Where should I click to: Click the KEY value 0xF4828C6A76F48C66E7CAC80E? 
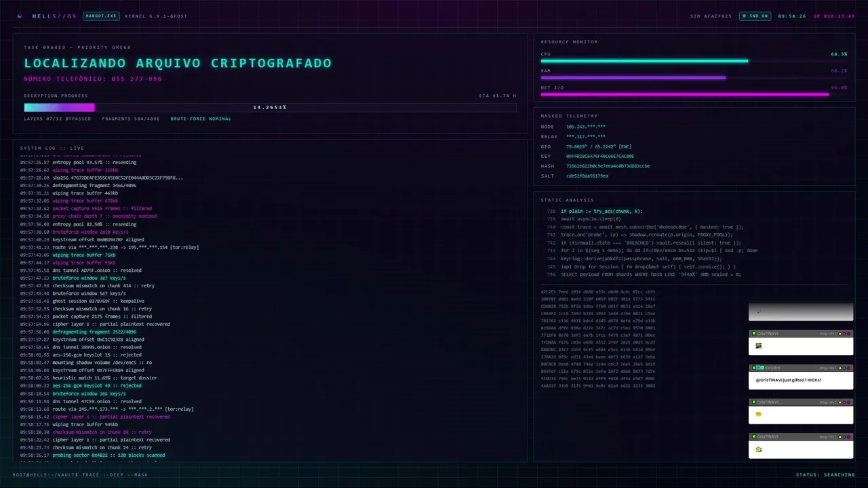600,157
